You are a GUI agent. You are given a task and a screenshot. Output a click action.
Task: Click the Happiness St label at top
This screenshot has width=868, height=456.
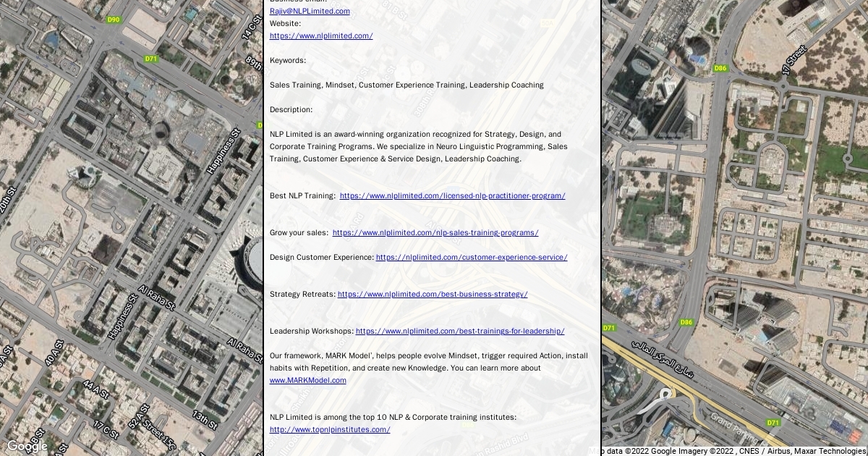pos(223,151)
